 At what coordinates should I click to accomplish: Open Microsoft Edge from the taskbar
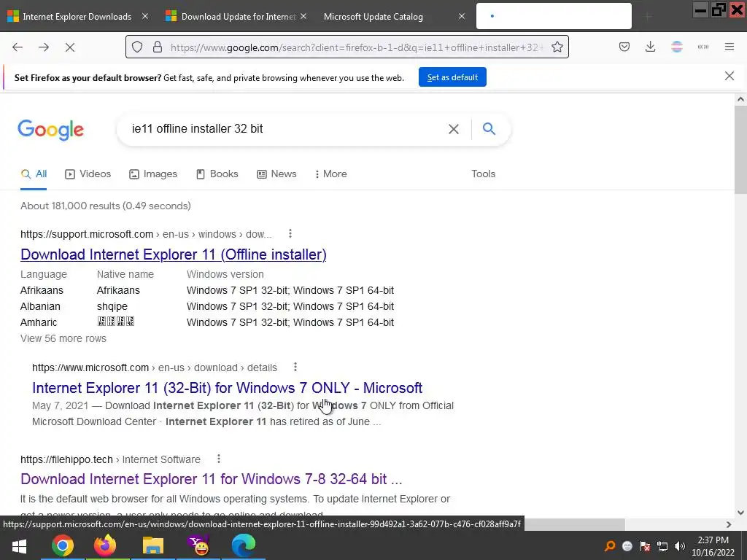244,545
